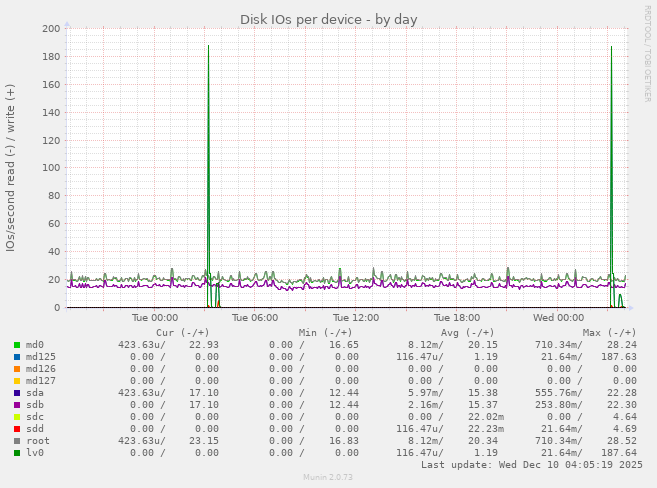Image resolution: width=657 pixels, height=488 pixels.
Task: Click the lv0 dark green legend swatch
Action: pos(17,453)
